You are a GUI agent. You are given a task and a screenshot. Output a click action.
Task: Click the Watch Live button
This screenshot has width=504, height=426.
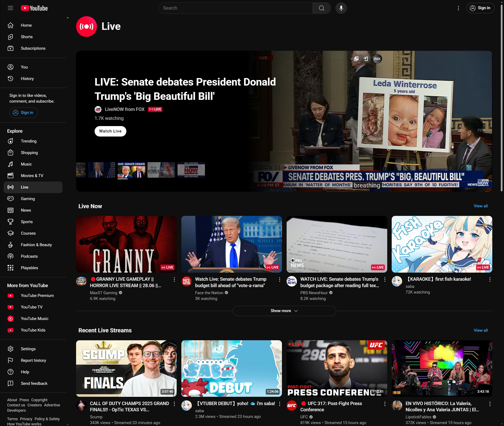click(x=110, y=131)
